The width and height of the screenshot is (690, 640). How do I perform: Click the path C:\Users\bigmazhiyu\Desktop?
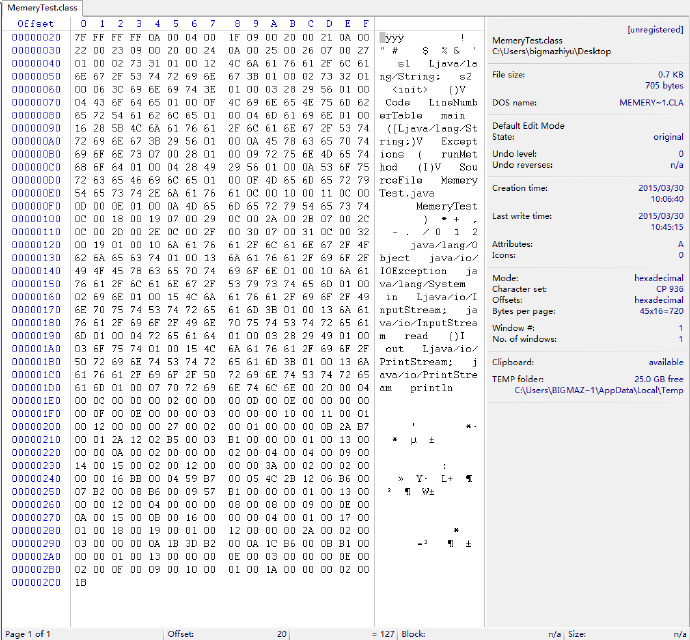551,51
